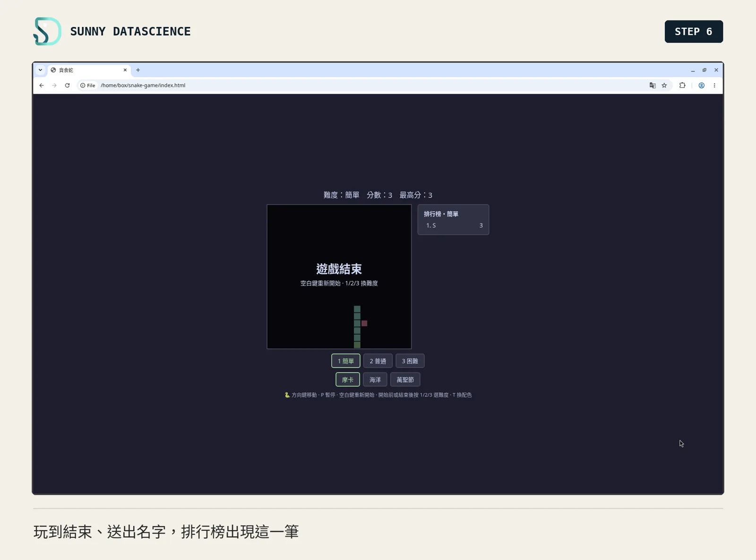Choose the 海洋 color theme
756x560 pixels.
[x=375, y=379]
